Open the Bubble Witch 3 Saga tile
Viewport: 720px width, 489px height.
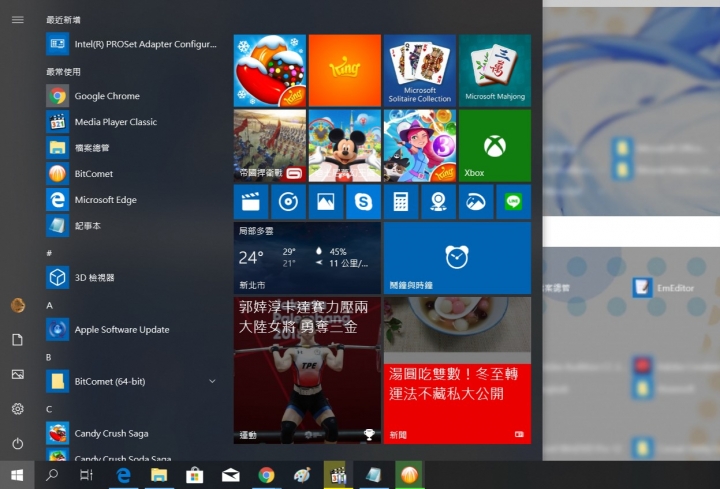tap(420, 146)
